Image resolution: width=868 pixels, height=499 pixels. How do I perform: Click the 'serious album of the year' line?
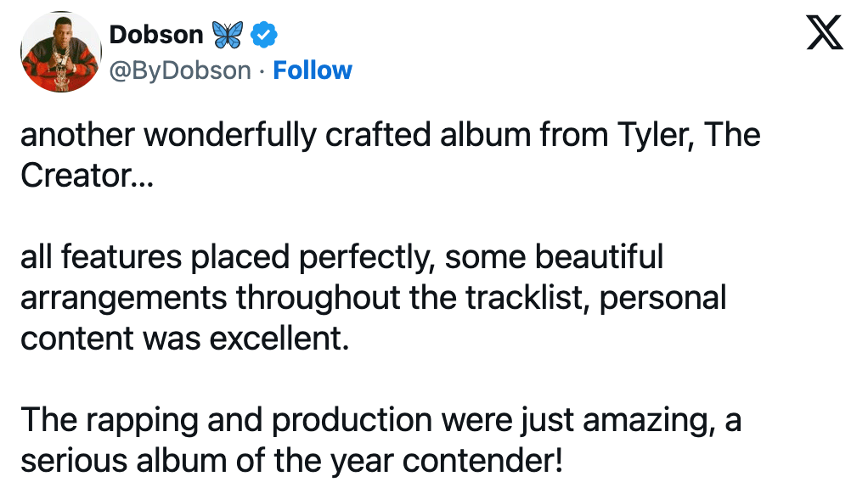pyautogui.click(x=291, y=461)
